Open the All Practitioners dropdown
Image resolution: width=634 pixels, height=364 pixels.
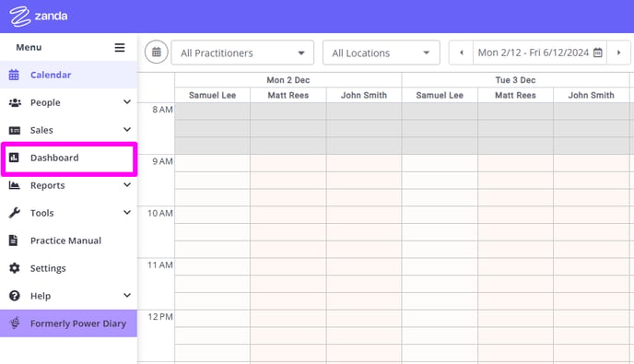pos(242,53)
